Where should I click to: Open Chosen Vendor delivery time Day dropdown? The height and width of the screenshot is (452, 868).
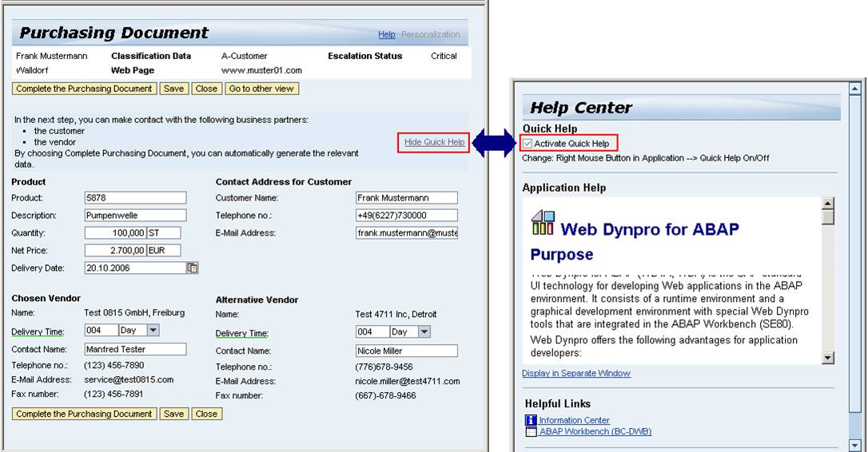click(x=153, y=331)
